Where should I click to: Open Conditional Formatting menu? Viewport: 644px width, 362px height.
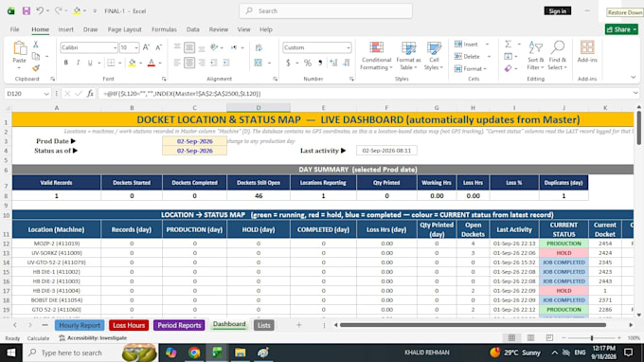[376, 56]
